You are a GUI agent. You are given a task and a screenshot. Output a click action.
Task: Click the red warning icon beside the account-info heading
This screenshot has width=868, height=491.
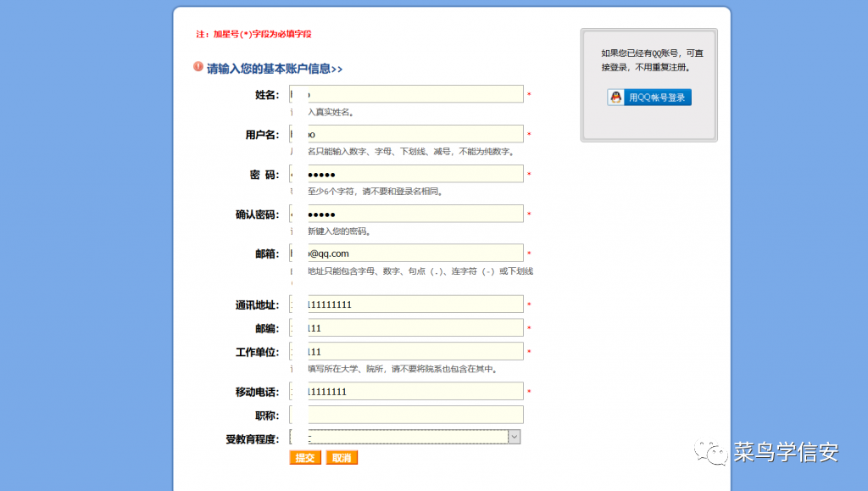click(198, 67)
